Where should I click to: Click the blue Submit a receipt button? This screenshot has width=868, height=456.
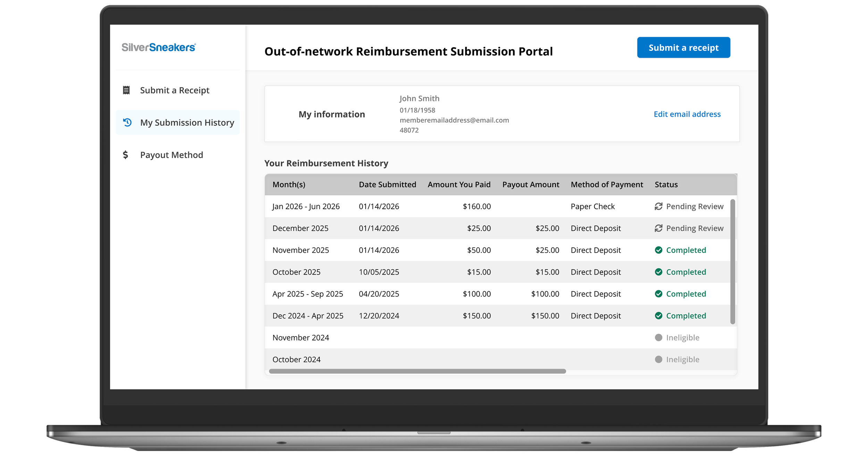click(x=683, y=48)
